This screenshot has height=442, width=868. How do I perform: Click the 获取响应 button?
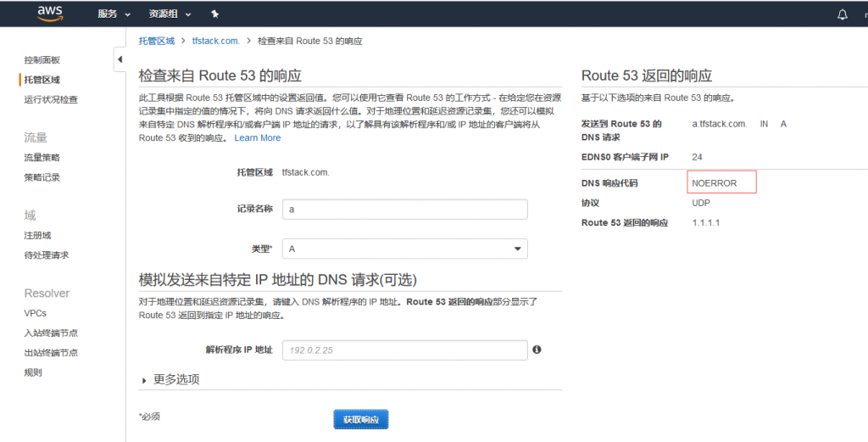coord(361,419)
